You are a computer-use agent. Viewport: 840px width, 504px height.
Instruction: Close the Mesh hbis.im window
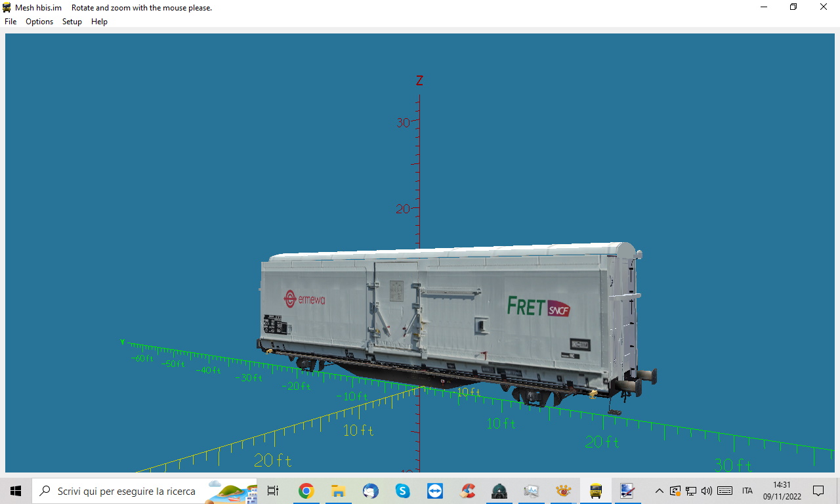coord(824,7)
